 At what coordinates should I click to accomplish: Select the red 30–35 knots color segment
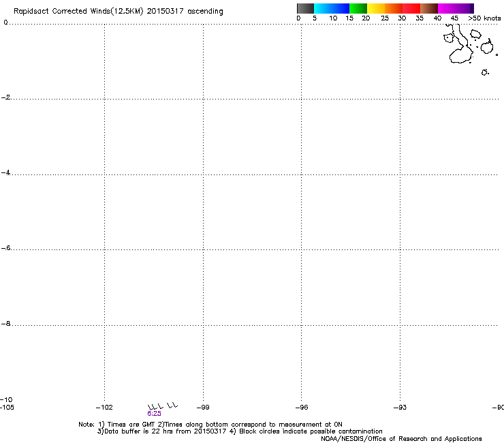[x=411, y=8]
